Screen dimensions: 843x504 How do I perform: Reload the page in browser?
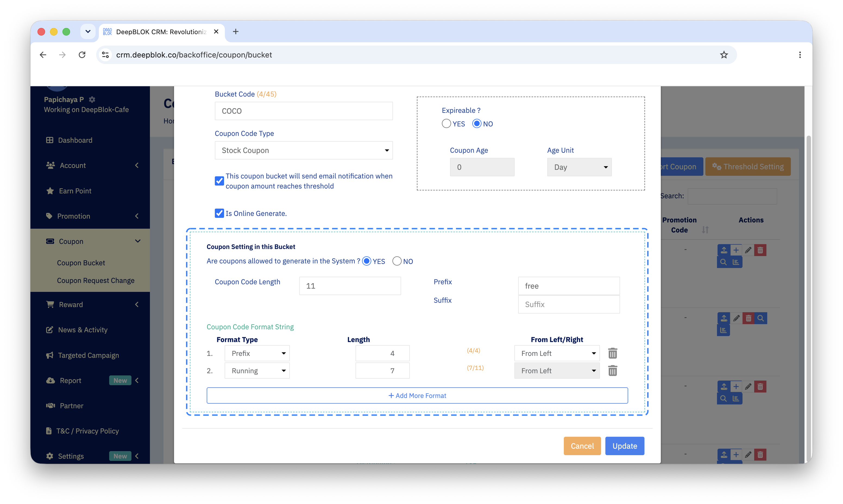click(82, 55)
